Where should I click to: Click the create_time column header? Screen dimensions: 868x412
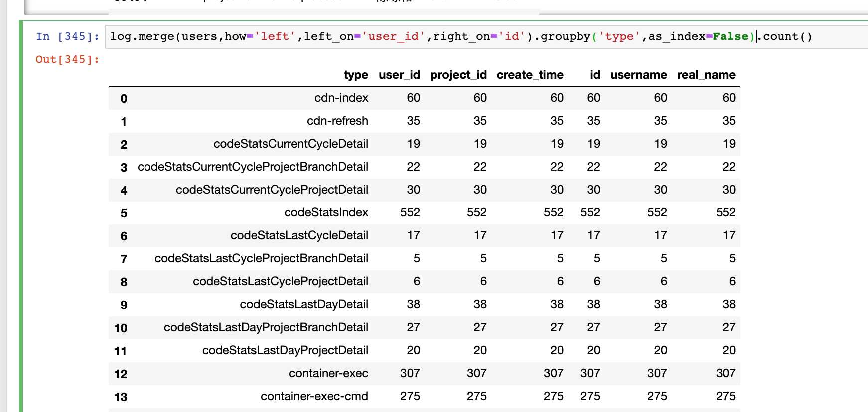pyautogui.click(x=530, y=75)
